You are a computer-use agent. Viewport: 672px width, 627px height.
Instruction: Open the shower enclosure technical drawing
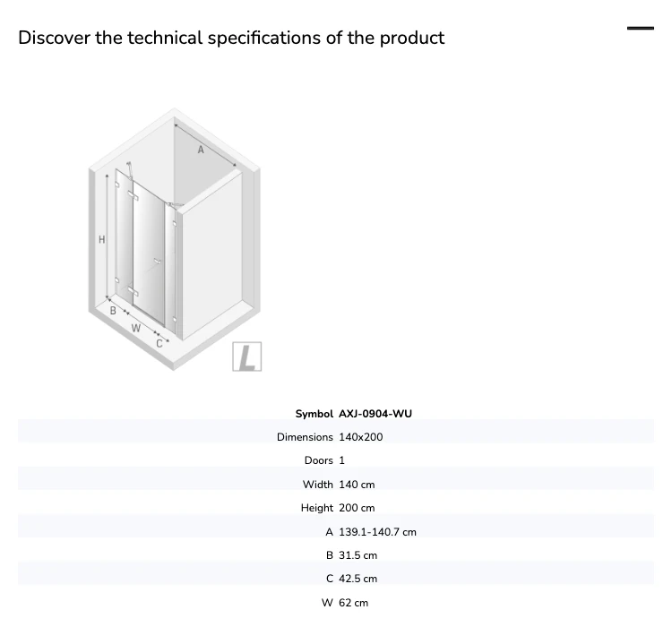click(175, 239)
